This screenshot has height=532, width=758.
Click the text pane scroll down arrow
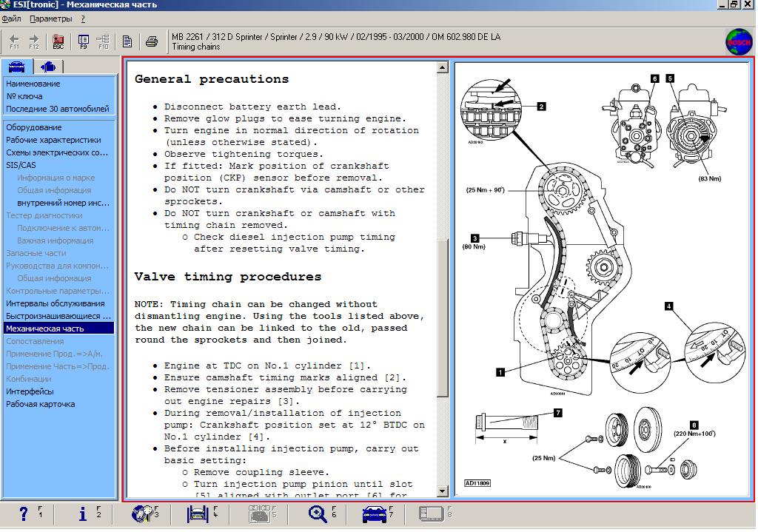point(443,491)
